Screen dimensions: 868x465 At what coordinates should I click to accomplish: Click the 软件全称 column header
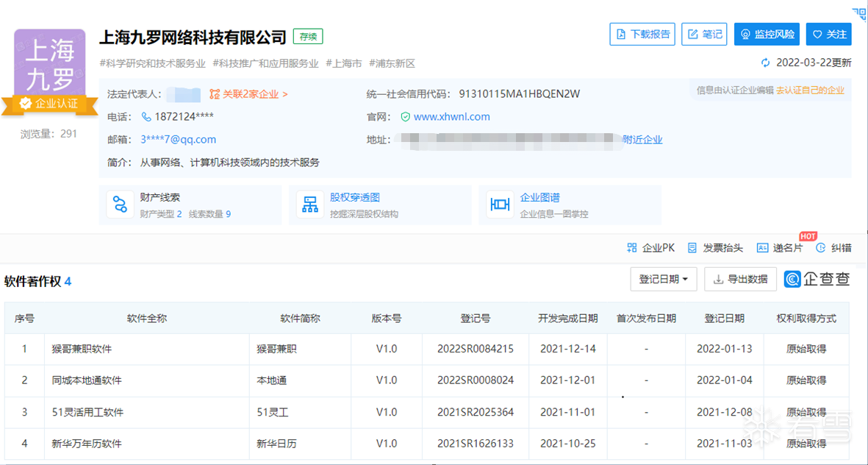[147, 318]
